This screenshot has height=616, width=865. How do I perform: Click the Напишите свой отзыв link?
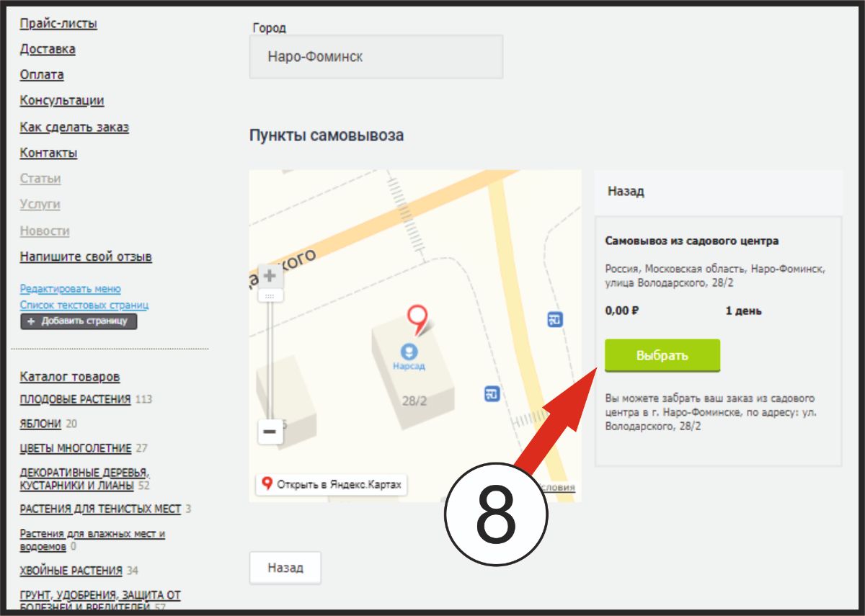point(86,256)
